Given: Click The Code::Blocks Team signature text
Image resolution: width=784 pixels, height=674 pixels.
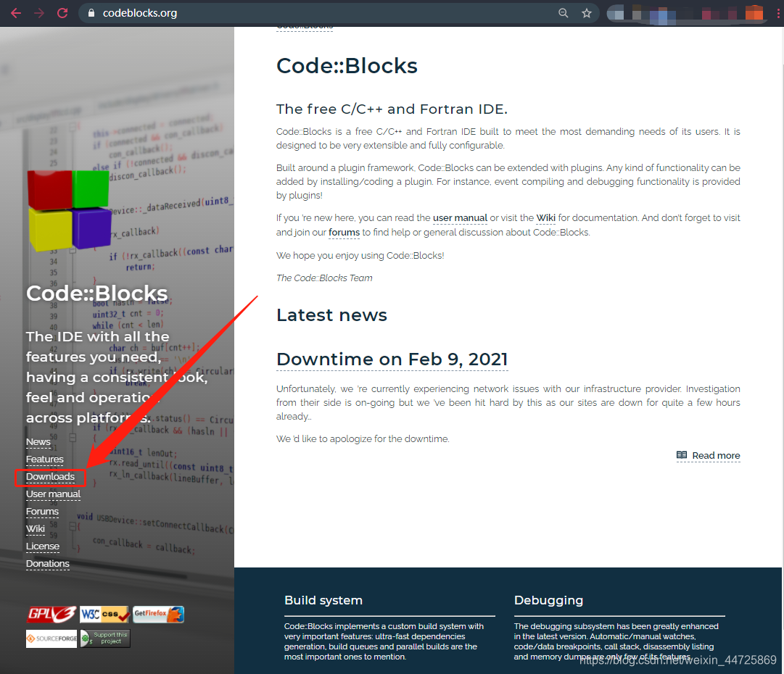Looking at the screenshot, I should (x=324, y=278).
